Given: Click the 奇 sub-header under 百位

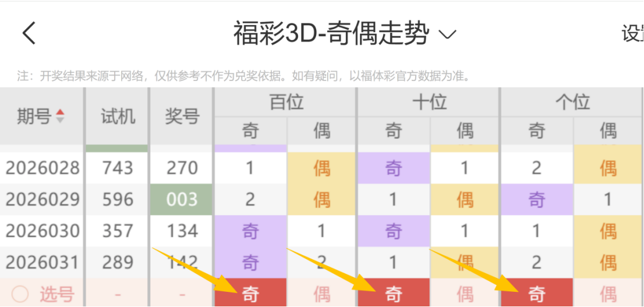Looking at the screenshot, I should [250, 131].
